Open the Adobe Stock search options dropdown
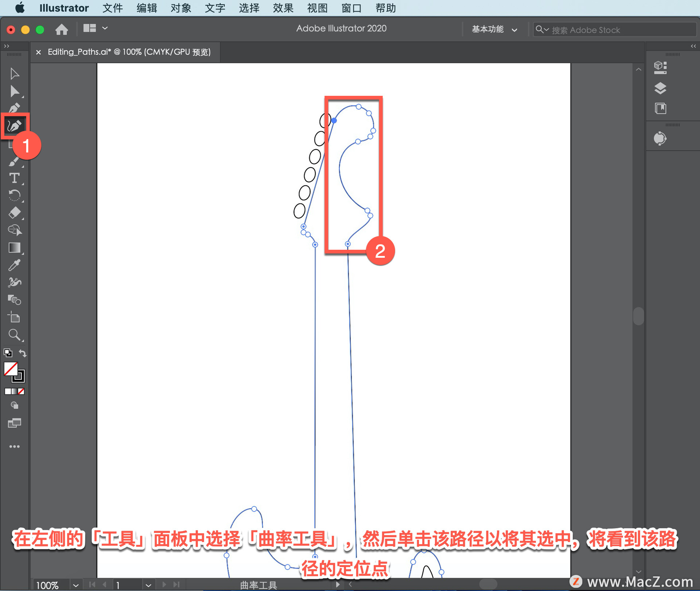700x591 pixels. (x=542, y=30)
